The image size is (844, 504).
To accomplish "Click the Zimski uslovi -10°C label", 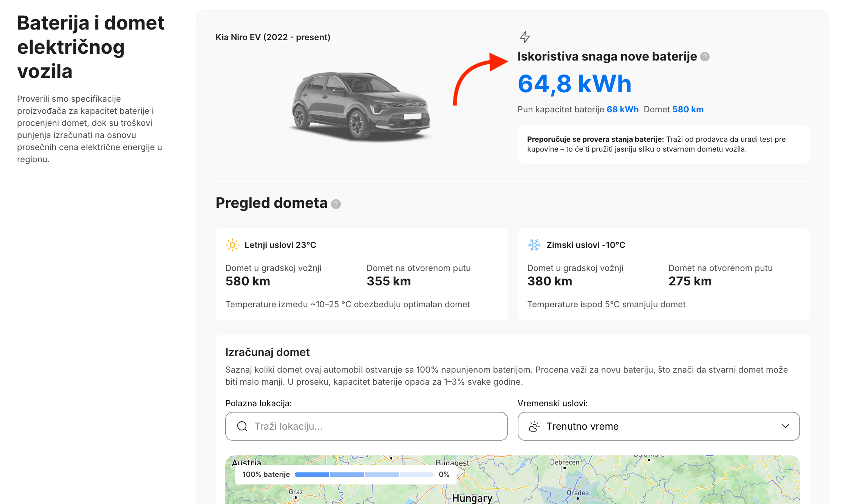I will [585, 245].
